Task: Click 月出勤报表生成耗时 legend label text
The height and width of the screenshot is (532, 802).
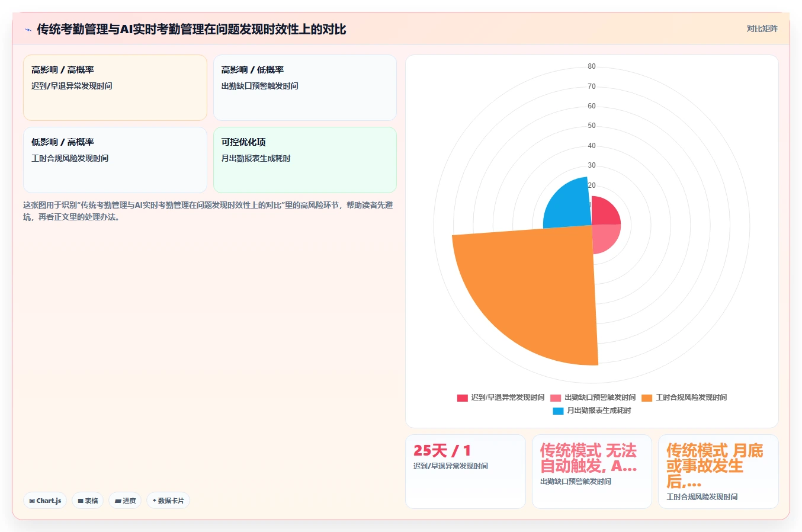Action: pos(599,411)
